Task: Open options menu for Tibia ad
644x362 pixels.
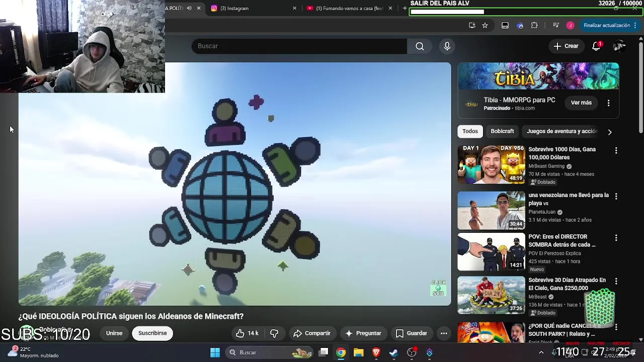Action: [608, 103]
